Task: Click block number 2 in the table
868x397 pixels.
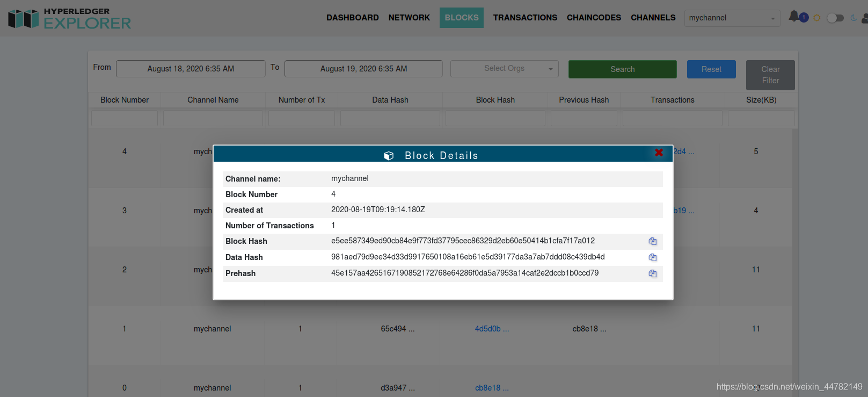Action: coord(125,270)
